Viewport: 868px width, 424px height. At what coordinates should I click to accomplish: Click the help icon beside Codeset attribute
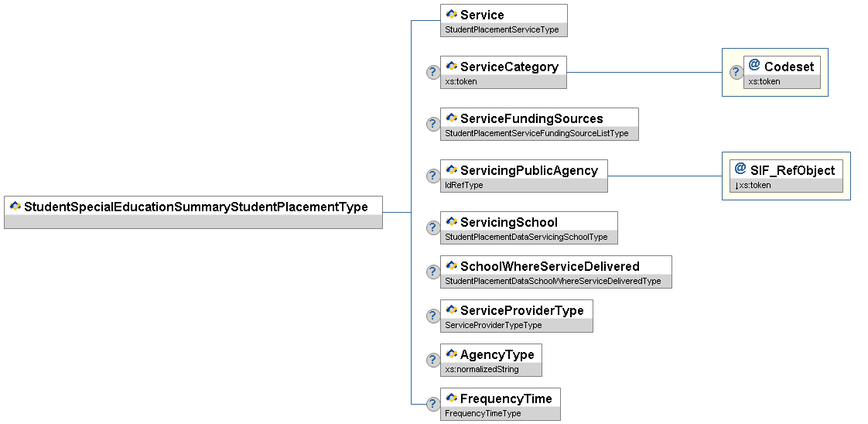point(736,73)
